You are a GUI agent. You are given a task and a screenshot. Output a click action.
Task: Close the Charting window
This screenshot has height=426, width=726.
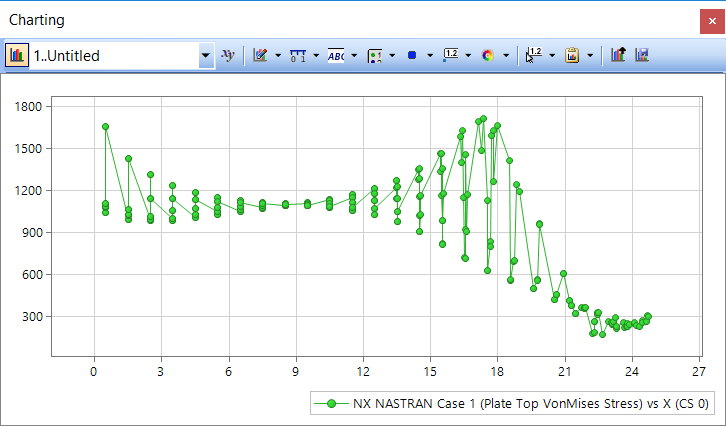712,21
